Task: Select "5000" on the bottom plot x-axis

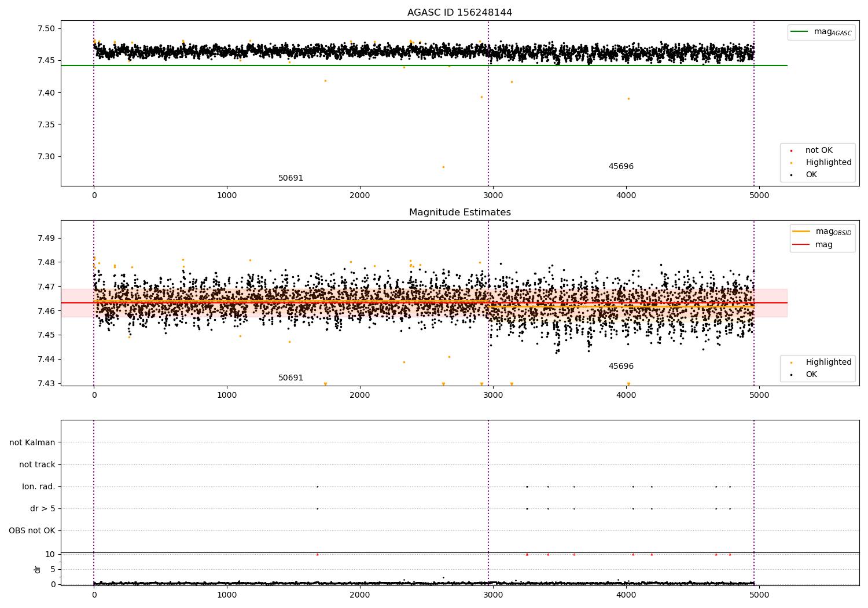Action: [759, 595]
